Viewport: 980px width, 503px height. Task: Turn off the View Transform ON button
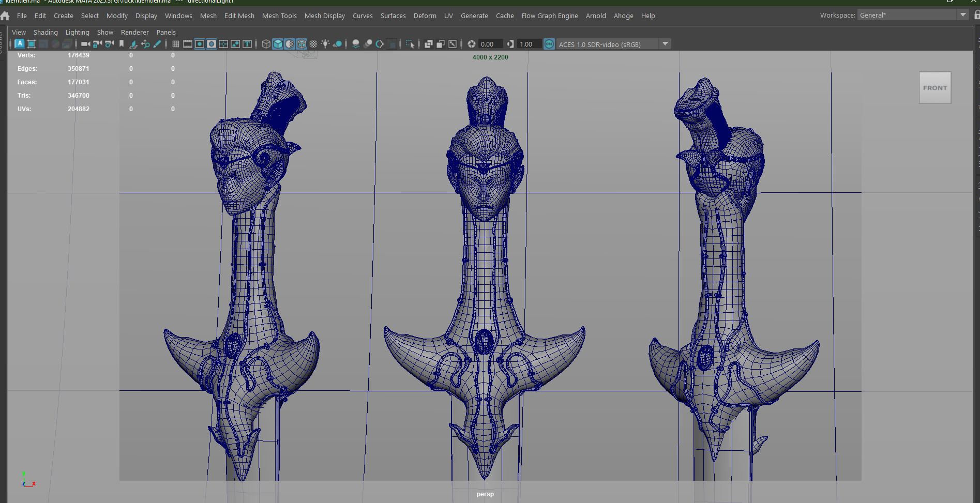549,44
